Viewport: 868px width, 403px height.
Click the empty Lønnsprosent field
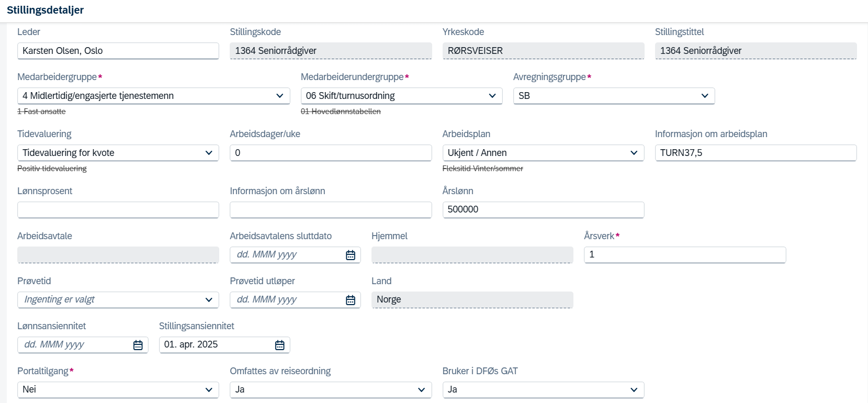(118, 210)
